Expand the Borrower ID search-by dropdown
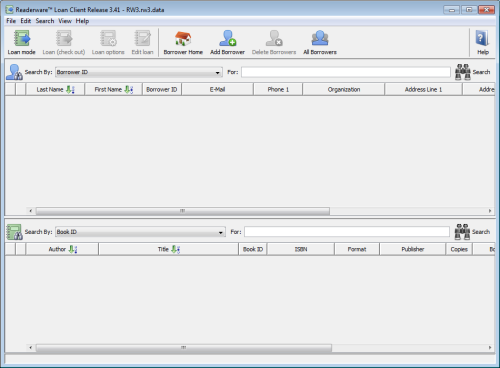Screen dimensions: 500x368 pos(217,72)
